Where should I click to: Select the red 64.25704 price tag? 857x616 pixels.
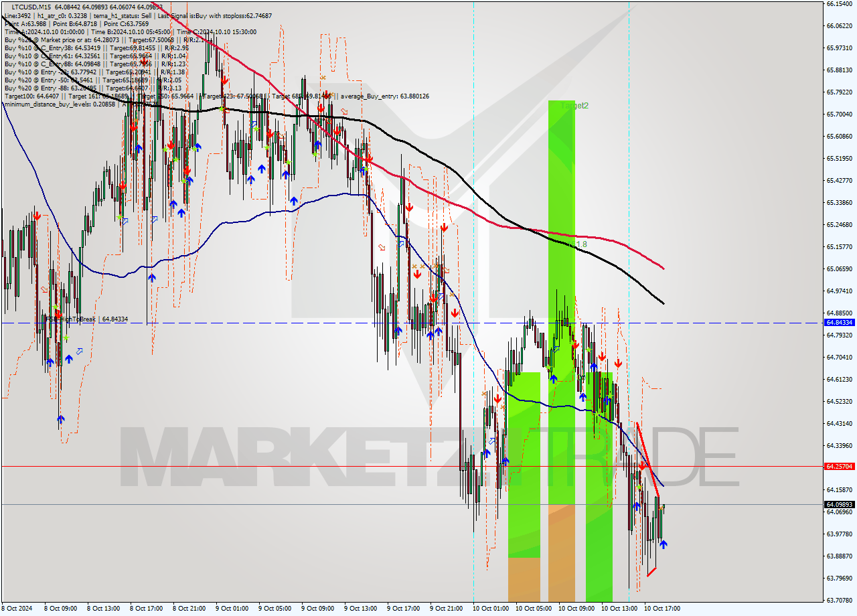[840, 466]
